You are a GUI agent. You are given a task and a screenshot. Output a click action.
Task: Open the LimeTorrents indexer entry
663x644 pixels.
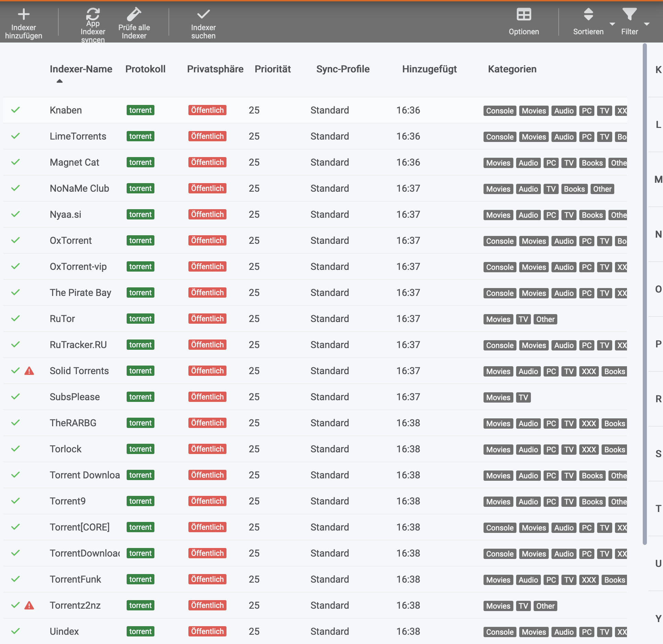pos(78,136)
